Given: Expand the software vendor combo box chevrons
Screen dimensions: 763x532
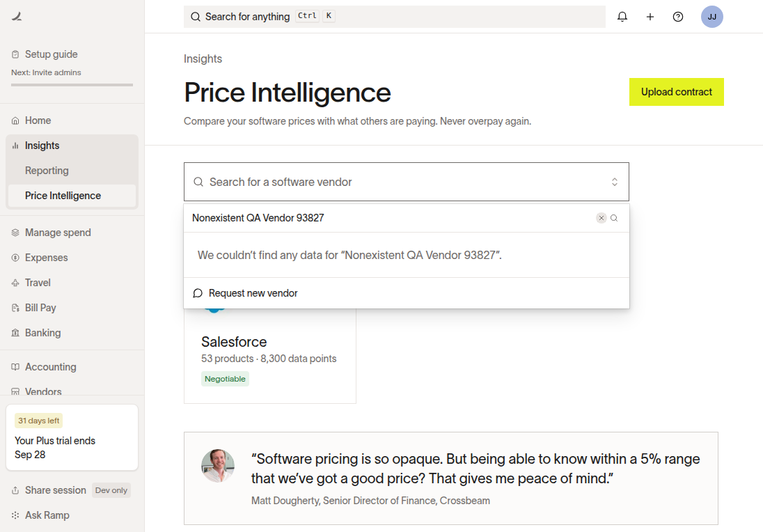Looking at the screenshot, I should tap(615, 182).
